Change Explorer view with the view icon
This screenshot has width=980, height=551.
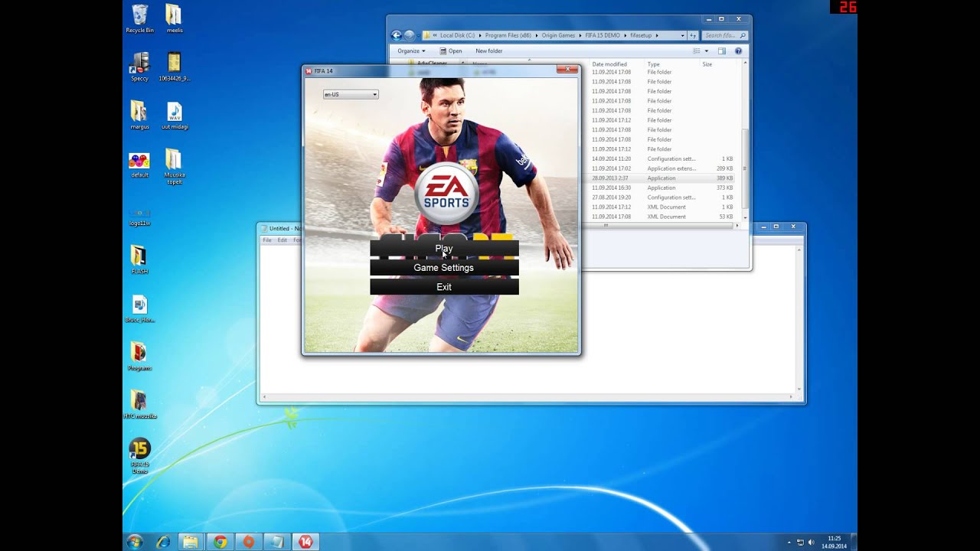[697, 51]
